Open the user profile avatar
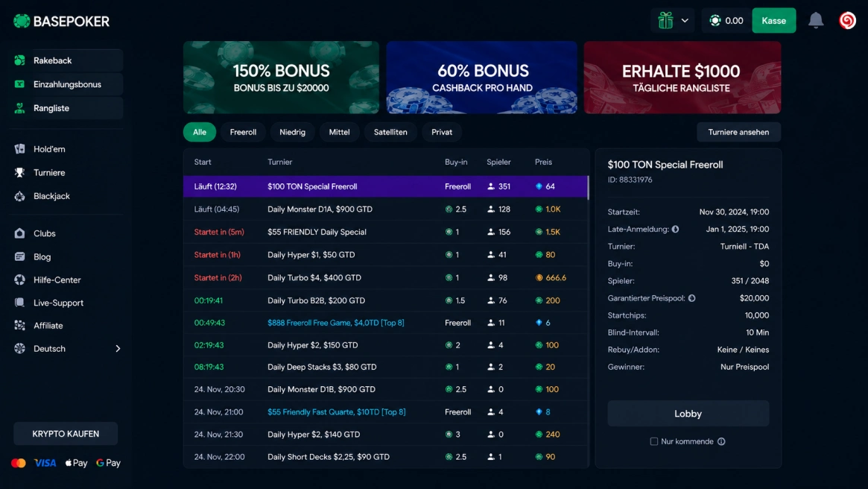This screenshot has width=868, height=489. 847,20
